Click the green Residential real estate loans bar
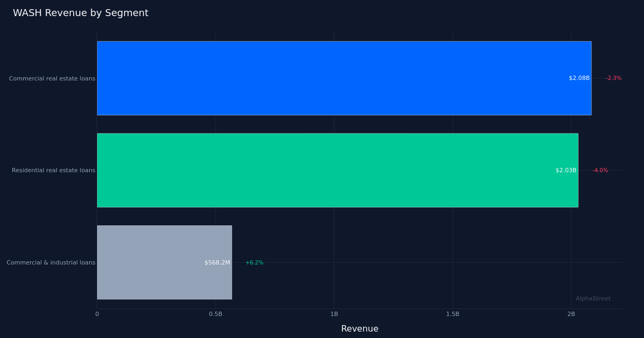The width and height of the screenshot is (644, 338). pos(338,170)
